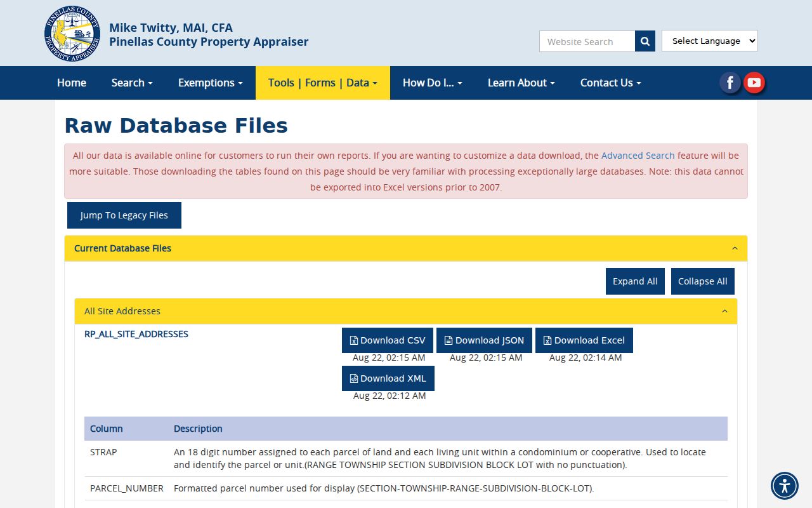The width and height of the screenshot is (812, 508).
Task: Follow the Advanced Search link
Action: 638,156
